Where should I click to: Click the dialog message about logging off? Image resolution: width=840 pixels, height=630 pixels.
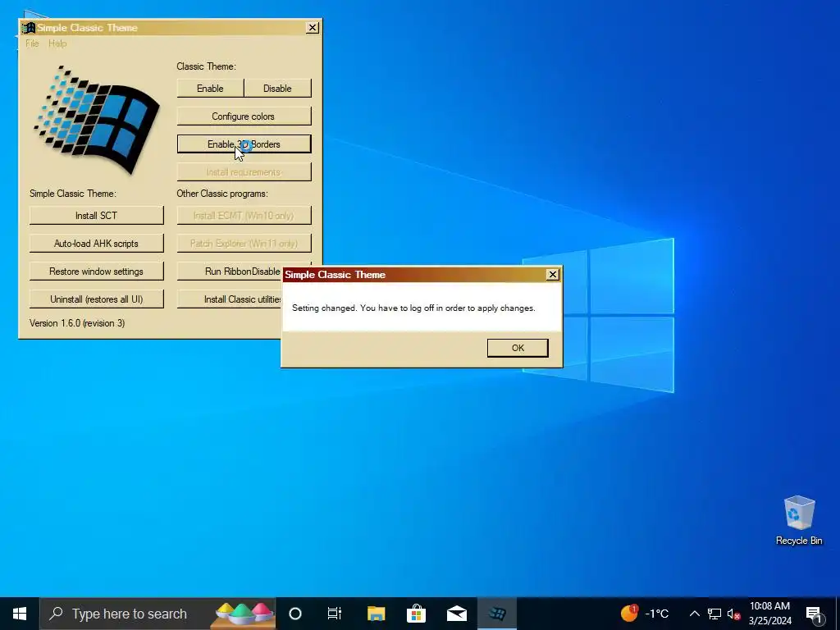point(413,308)
